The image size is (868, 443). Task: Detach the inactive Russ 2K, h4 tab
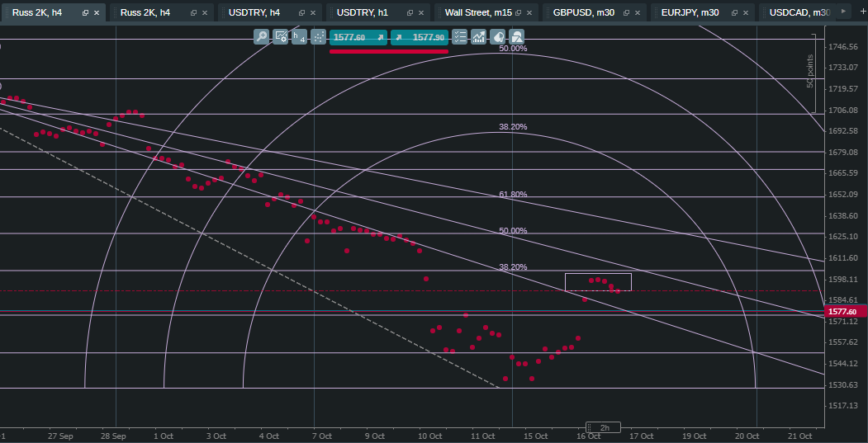pyautogui.click(x=194, y=12)
